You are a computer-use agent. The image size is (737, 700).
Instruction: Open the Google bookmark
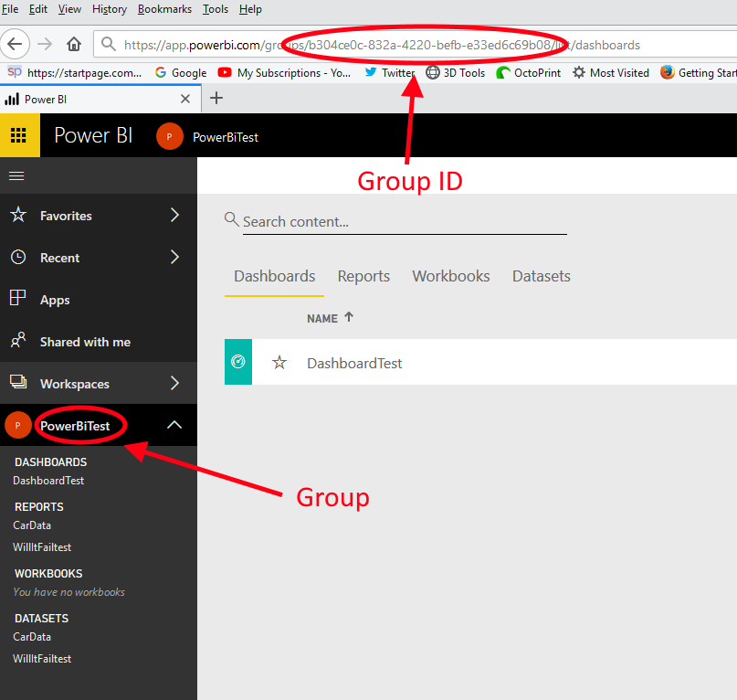181,72
